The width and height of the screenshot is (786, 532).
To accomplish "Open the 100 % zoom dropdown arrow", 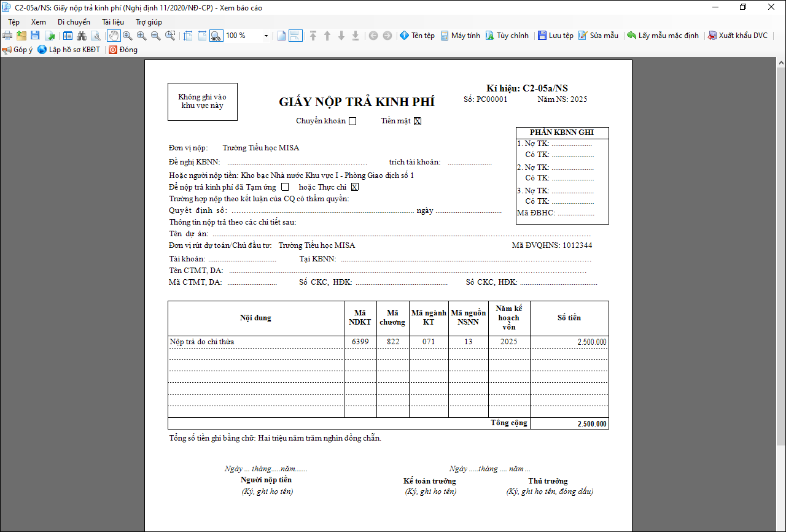I will [x=266, y=36].
